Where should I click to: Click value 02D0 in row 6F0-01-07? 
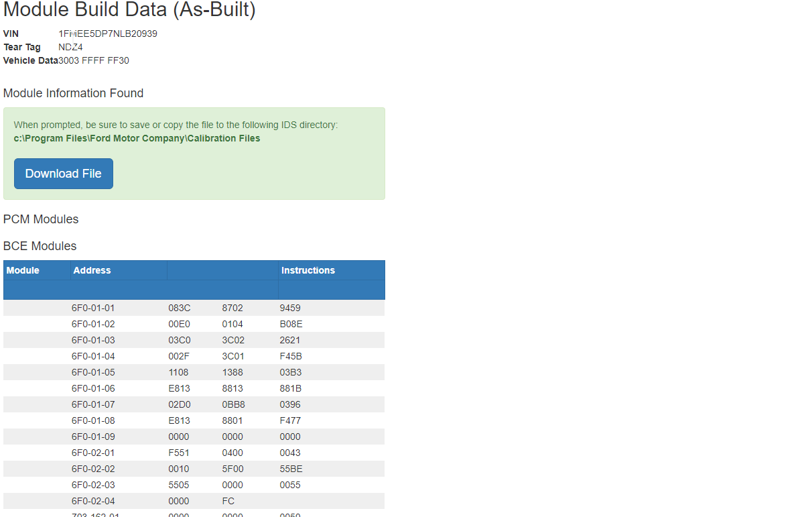[180, 404]
